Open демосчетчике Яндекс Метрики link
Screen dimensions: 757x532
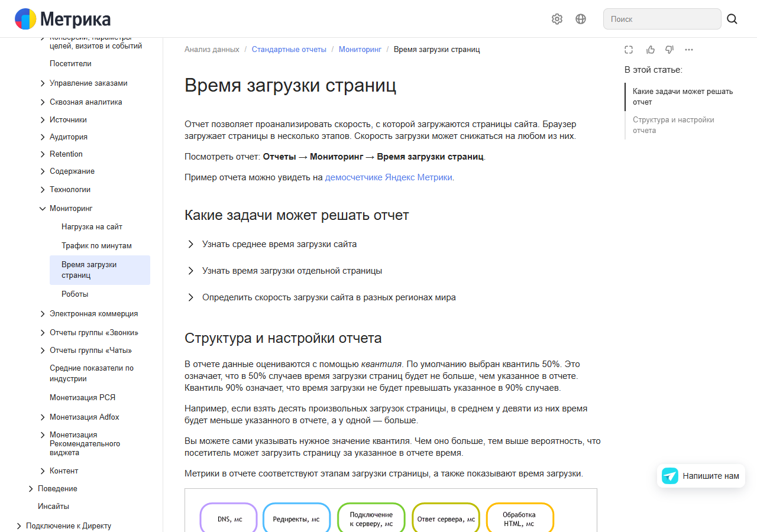(x=389, y=177)
